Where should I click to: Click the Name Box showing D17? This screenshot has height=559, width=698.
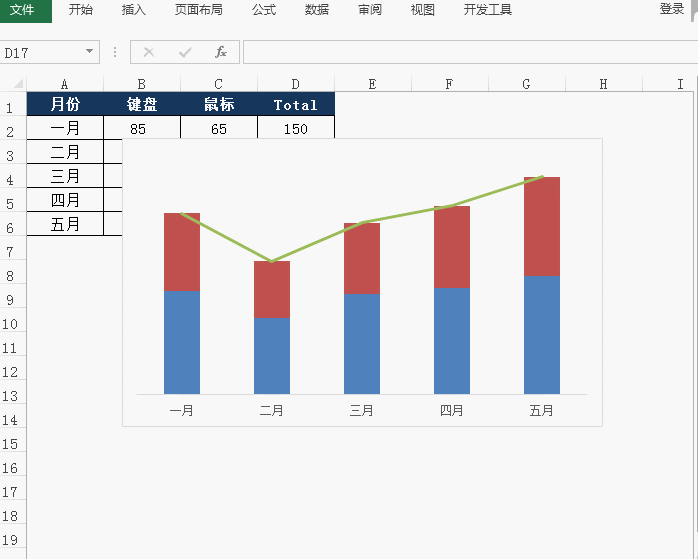pos(42,53)
